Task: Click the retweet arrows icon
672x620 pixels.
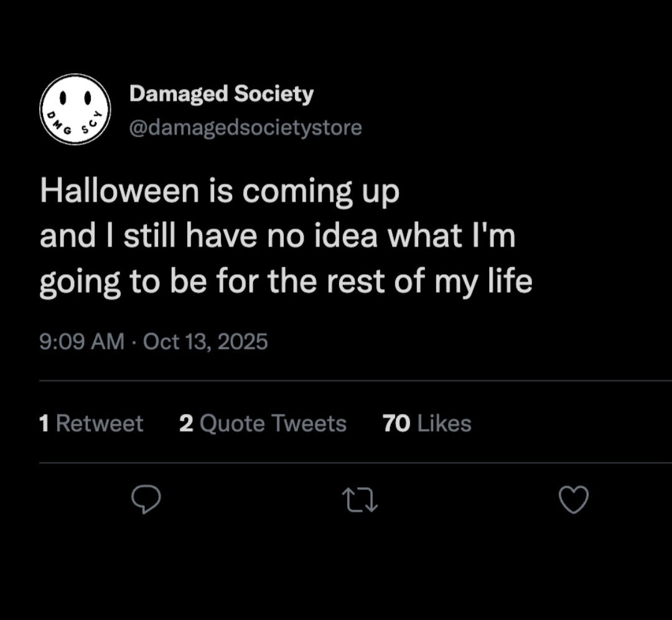Action: pyautogui.click(x=360, y=500)
